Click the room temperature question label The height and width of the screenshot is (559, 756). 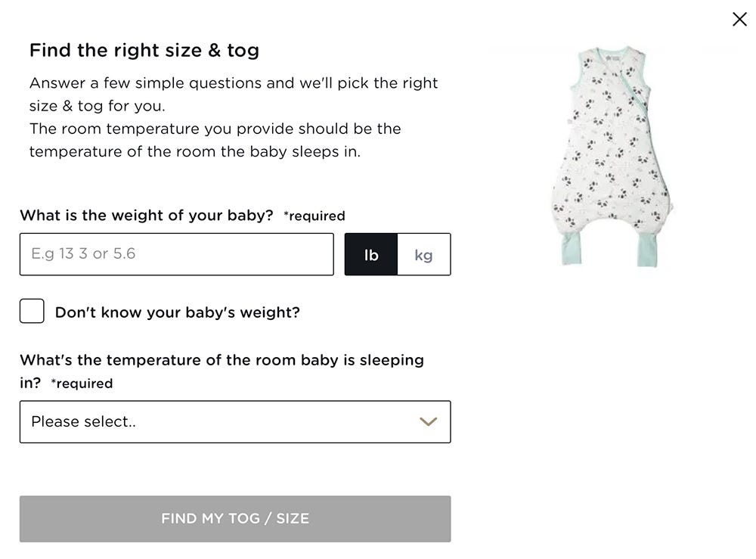click(x=222, y=371)
